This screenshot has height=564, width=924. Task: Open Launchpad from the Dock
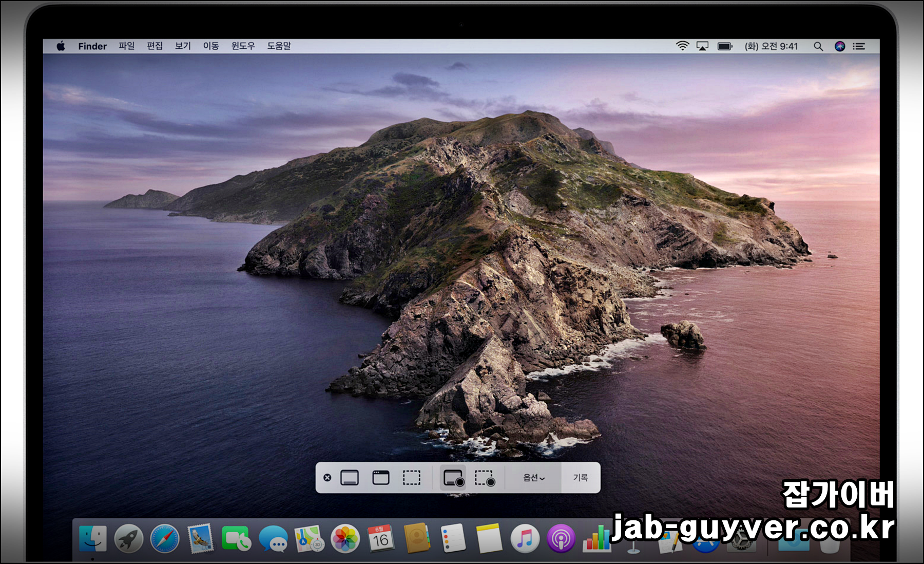click(x=128, y=538)
